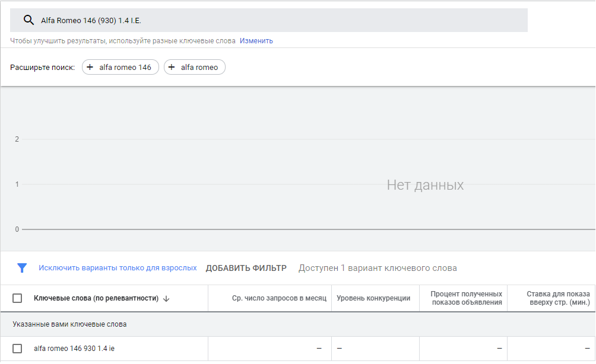The height and width of the screenshot is (364, 596).
Task: Click the Нет данных chart message
Action: [x=426, y=185]
